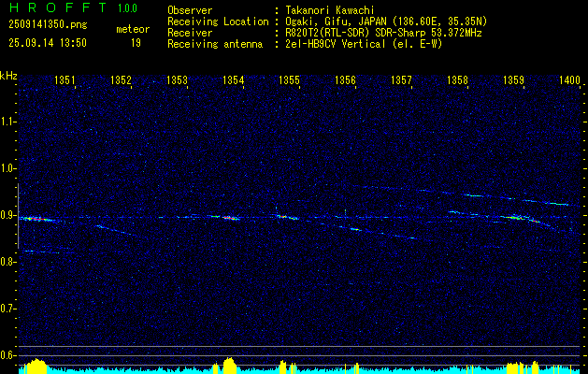Click the 1355 time axis marker

[289, 79]
